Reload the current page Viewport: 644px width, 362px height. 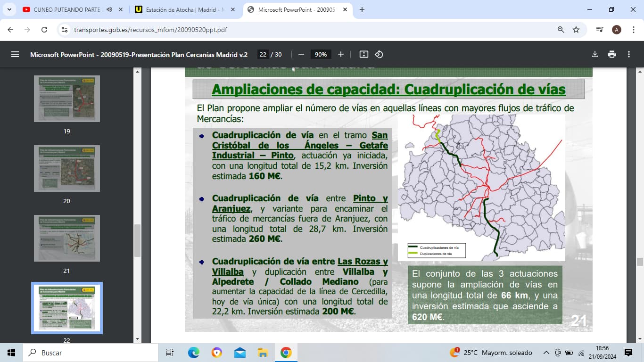tap(44, 30)
